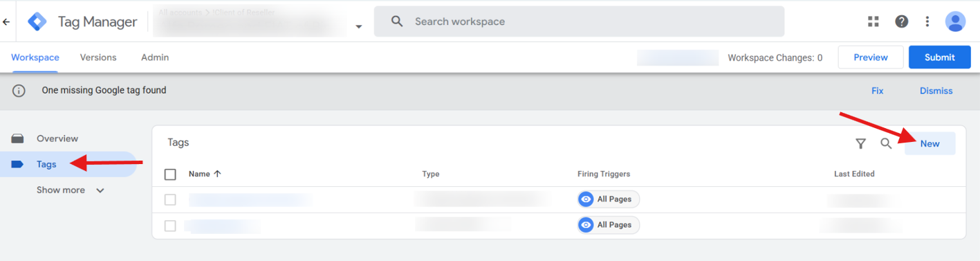Focus the Search workspace field

[579, 21]
